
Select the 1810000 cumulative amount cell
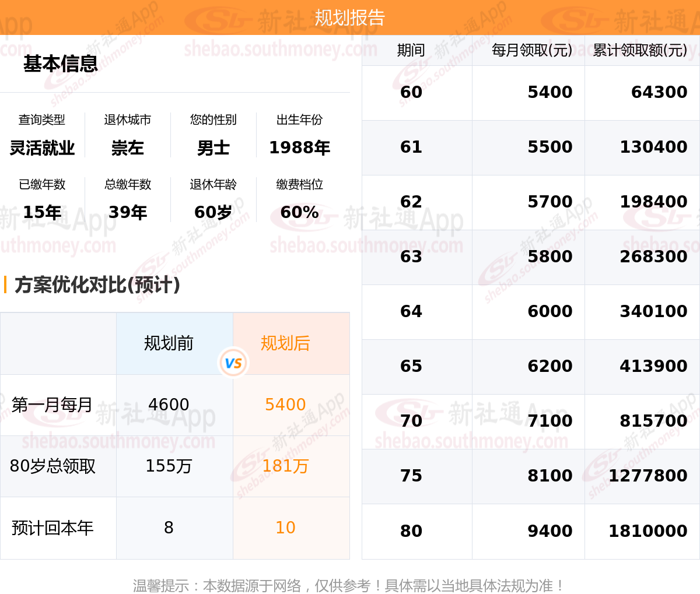(x=648, y=531)
